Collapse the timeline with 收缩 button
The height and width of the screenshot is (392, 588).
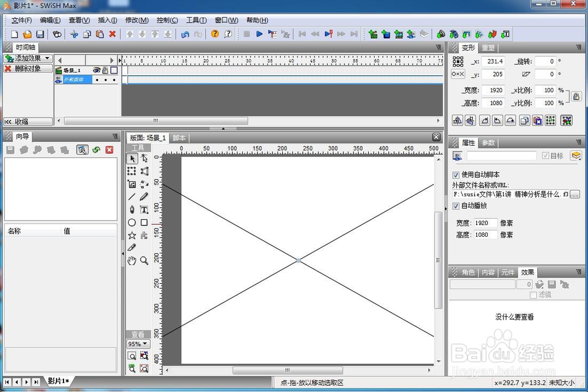pyautogui.click(x=28, y=122)
